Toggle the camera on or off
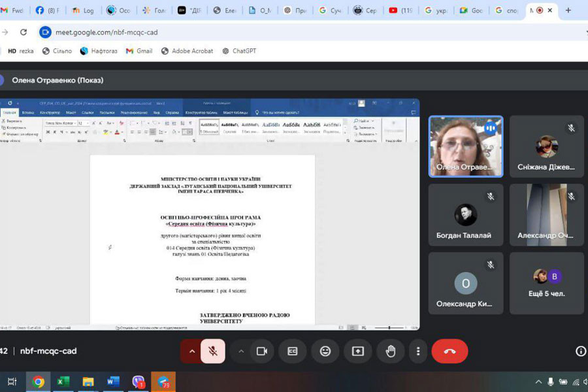Screen dimensions: 588x392 coord(261,351)
